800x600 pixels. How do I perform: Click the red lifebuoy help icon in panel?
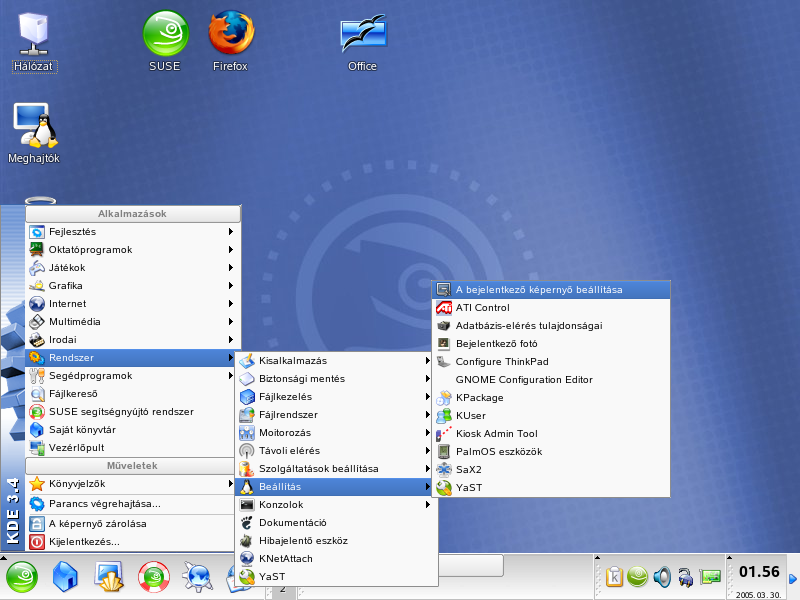pyautogui.click(x=154, y=577)
